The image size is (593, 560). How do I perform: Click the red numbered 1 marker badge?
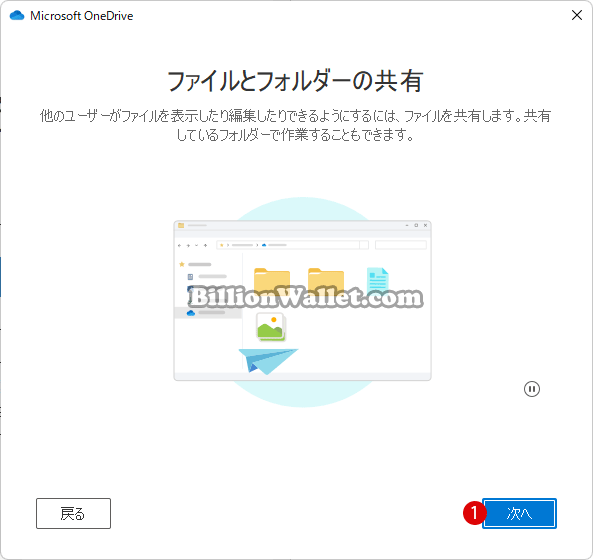click(474, 513)
